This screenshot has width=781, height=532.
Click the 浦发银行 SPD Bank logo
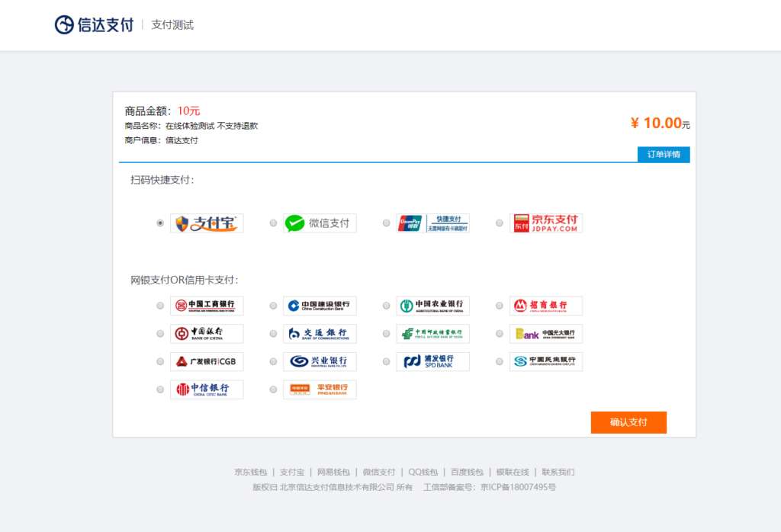(x=433, y=361)
